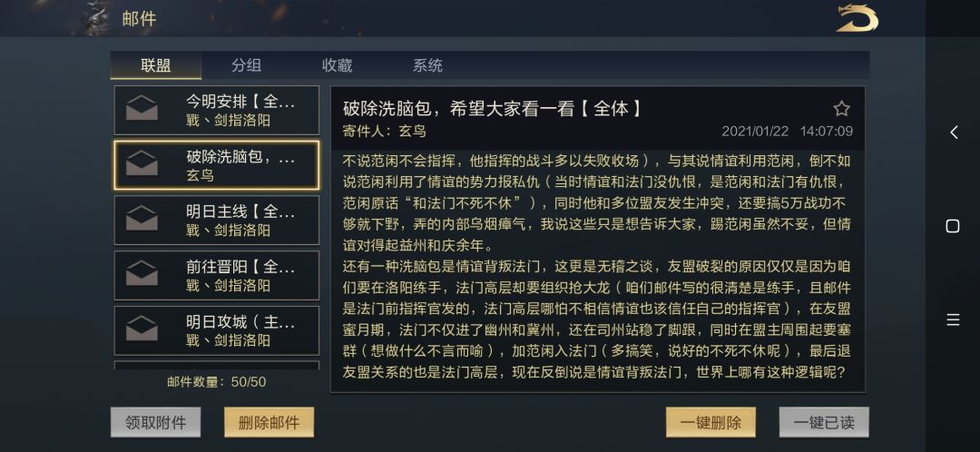Click envelope icon of 今明安排 mail
The image size is (980, 452).
coord(142,110)
